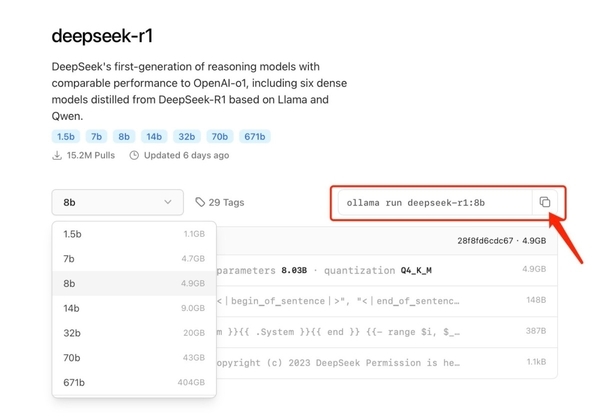Click the tag icon beside 29 Tags
Viewport: 600px width, 417px height.
[200, 202]
